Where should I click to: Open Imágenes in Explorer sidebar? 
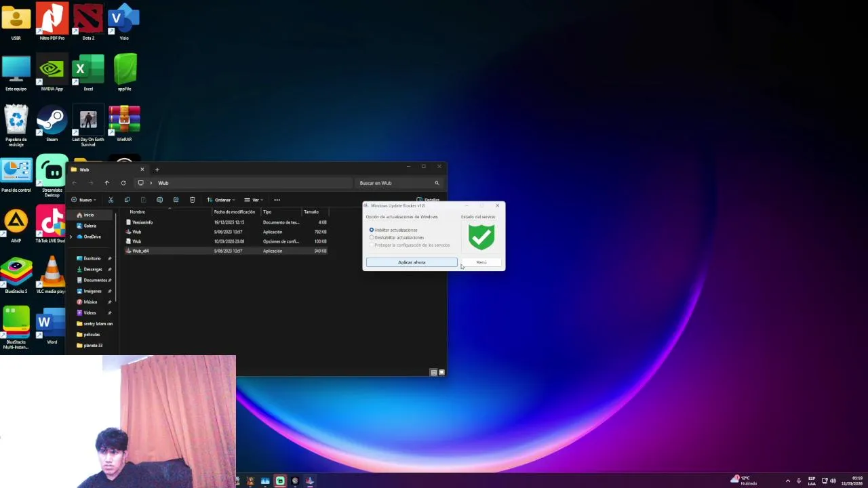92,291
